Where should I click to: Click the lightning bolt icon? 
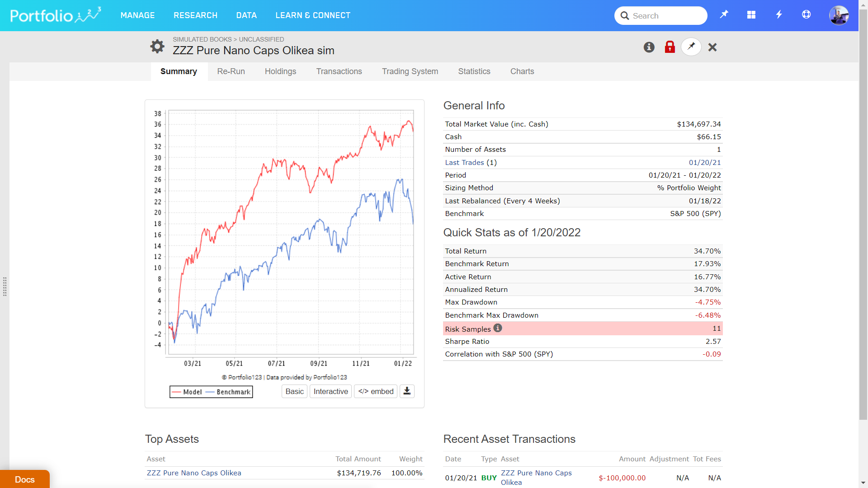pos(778,15)
